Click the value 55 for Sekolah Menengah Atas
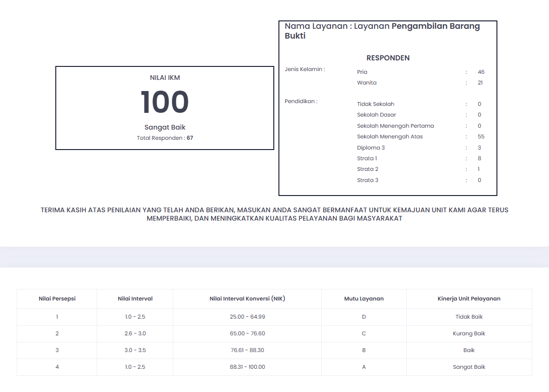Image resolution: width=549 pixels, height=392 pixels. point(481,137)
